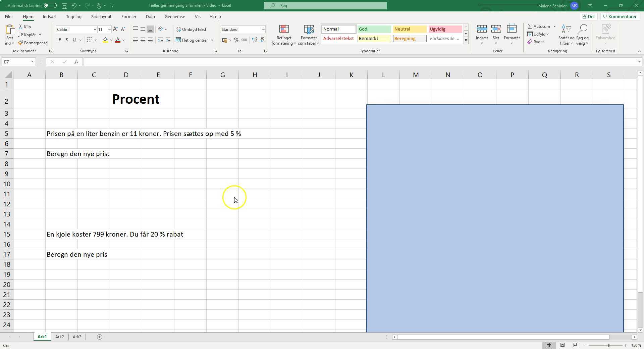Click the Save icon in title bar
644x349 pixels.
click(x=64, y=6)
